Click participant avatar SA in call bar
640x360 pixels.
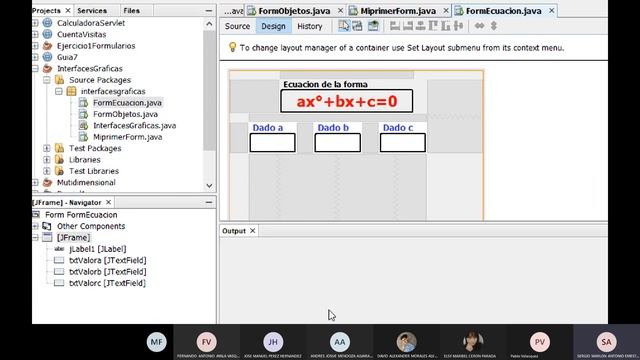(x=606, y=342)
